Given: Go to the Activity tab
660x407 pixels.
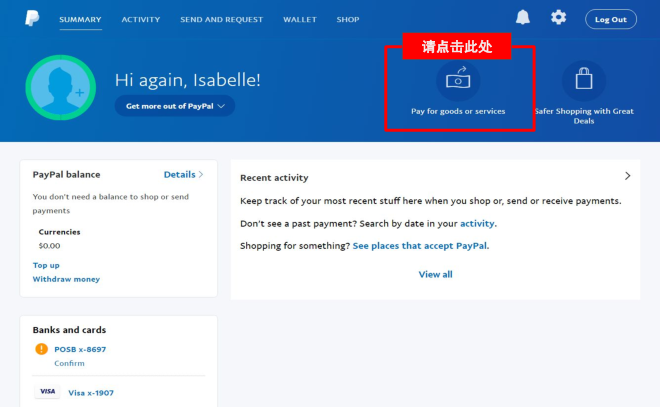Looking at the screenshot, I should (141, 19).
